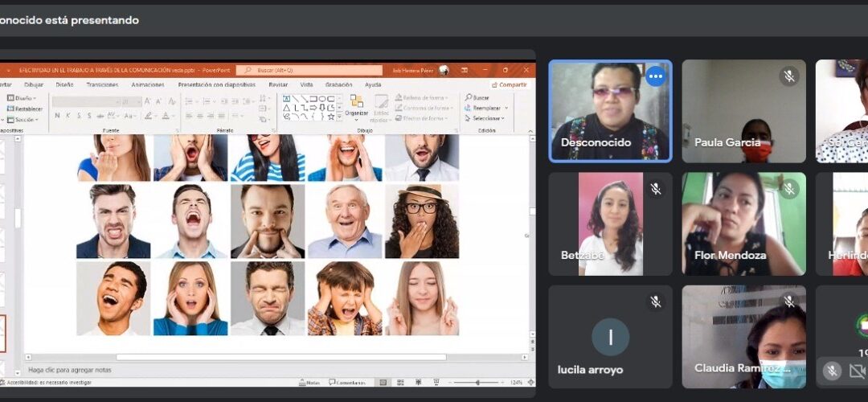Click the 124% zoom level value

tap(516, 382)
